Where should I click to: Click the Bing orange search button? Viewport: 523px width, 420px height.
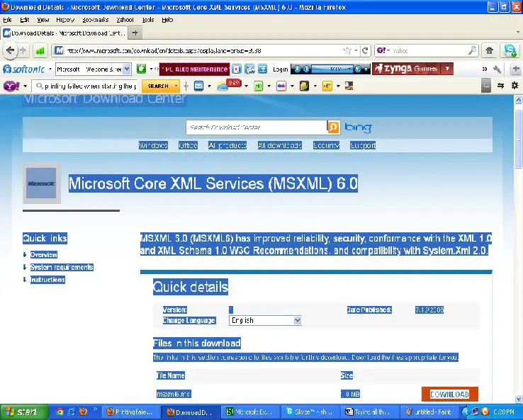(334, 127)
